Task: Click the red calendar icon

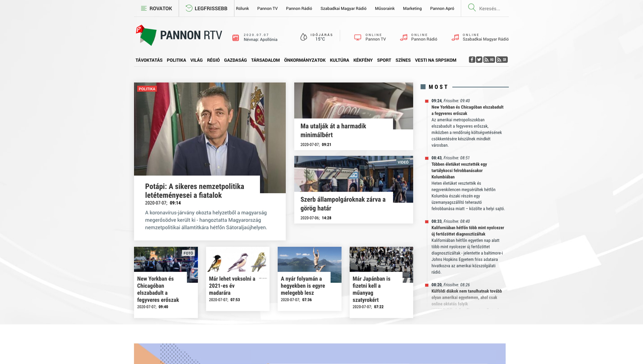Action: tap(235, 37)
